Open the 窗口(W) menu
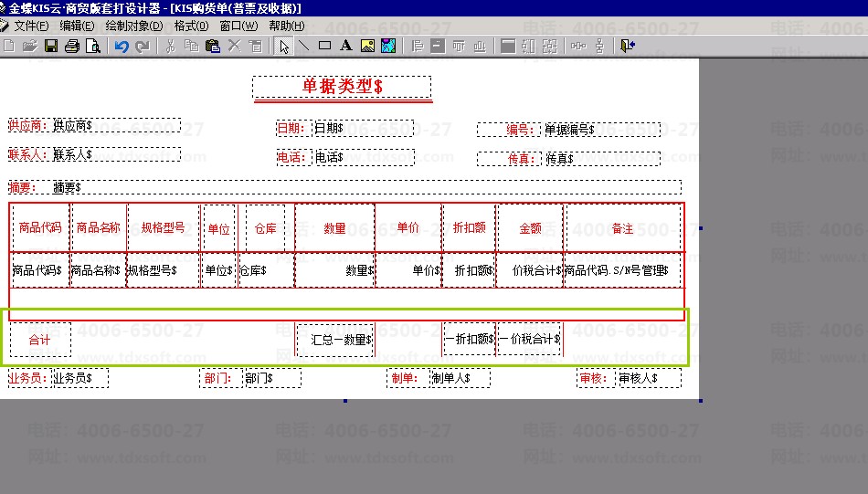 pos(238,26)
